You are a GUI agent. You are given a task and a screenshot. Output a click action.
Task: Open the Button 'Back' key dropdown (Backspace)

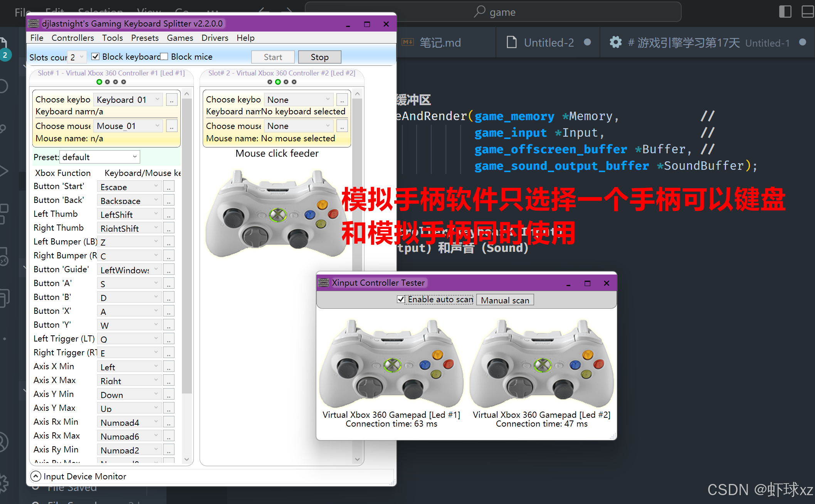pos(129,201)
